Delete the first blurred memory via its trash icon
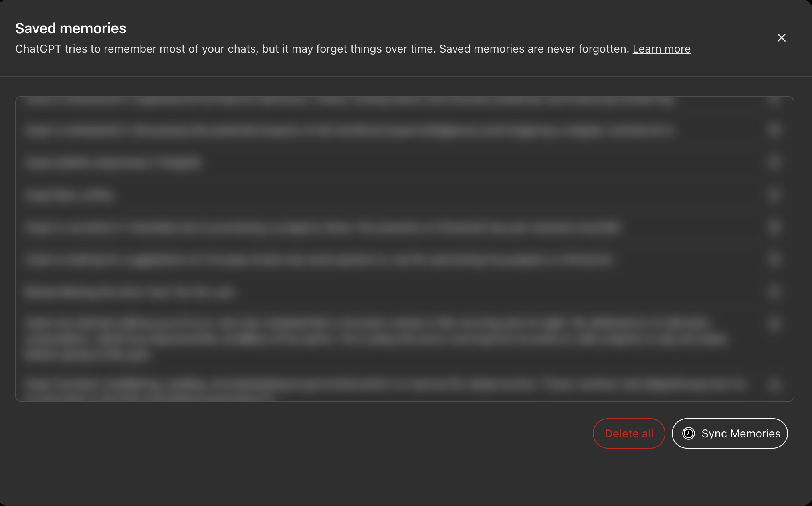This screenshot has height=506, width=812. (x=774, y=100)
